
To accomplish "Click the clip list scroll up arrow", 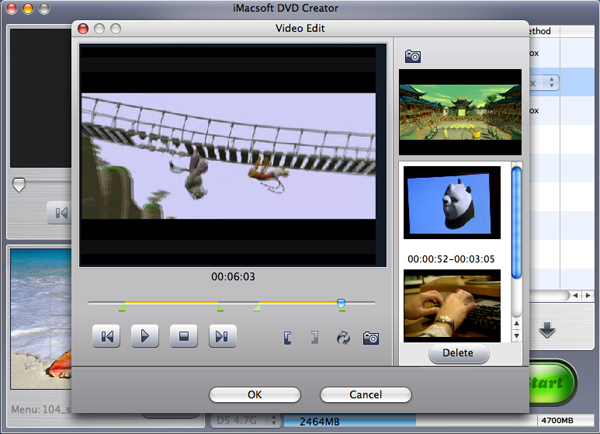I will click(x=516, y=323).
